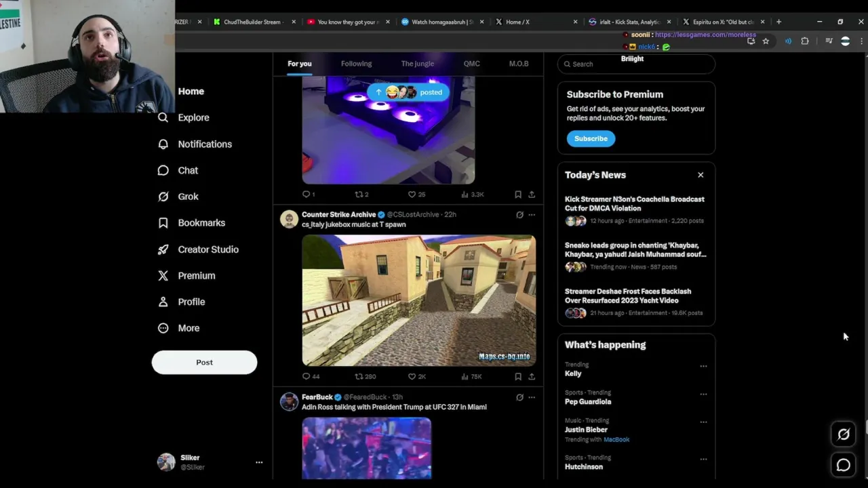Share the Counter Strike Archive post
The height and width of the screenshot is (488, 868).
[x=532, y=376]
